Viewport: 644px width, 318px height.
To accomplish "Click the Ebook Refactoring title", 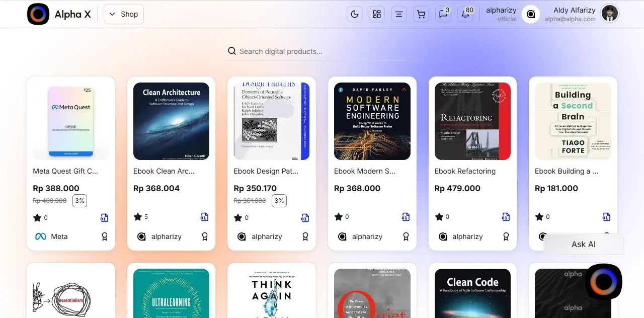I will click(465, 171).
